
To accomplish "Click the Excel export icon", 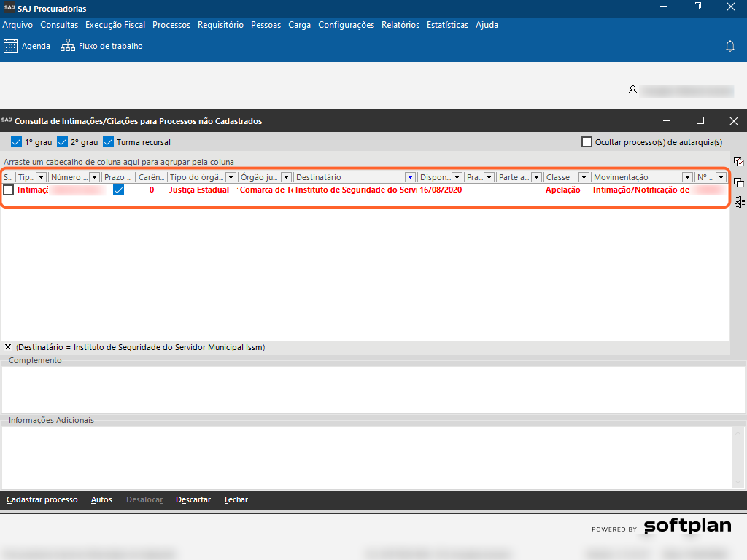I will pyautogui.click(x=739, y=202).
